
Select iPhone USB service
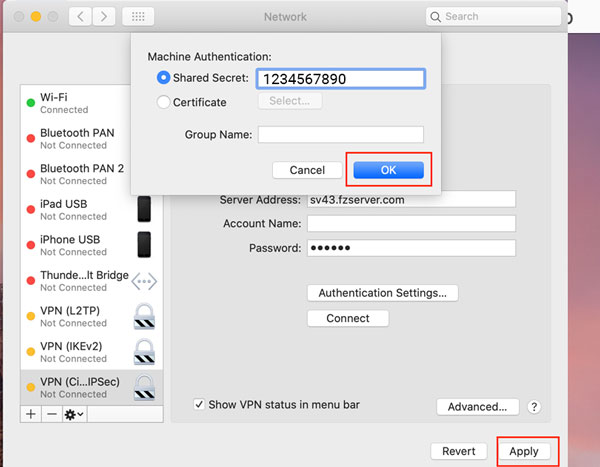click(92, 245)
